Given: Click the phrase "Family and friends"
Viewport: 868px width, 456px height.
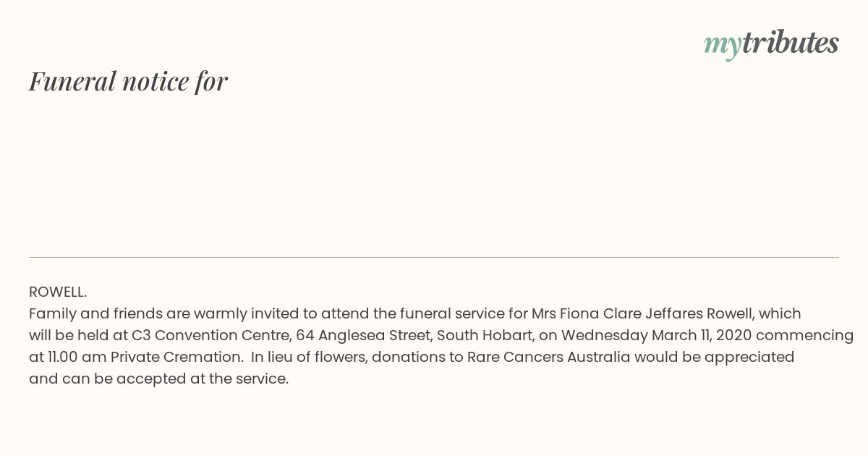Looking at the screenshot, I should click(95, 313).
